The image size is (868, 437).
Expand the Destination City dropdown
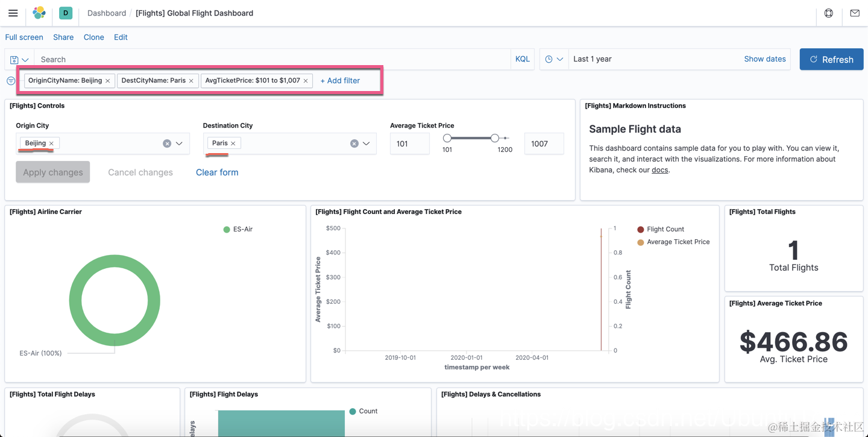(x=366, y=143)
